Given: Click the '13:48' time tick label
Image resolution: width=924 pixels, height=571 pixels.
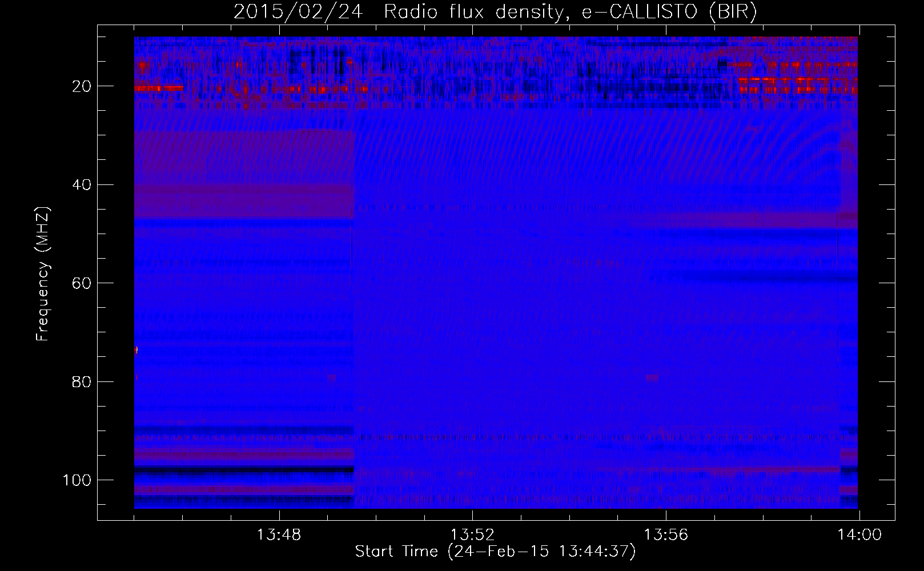Looking at the screenshot, I should pyautogui.click(x=279, y=535).
